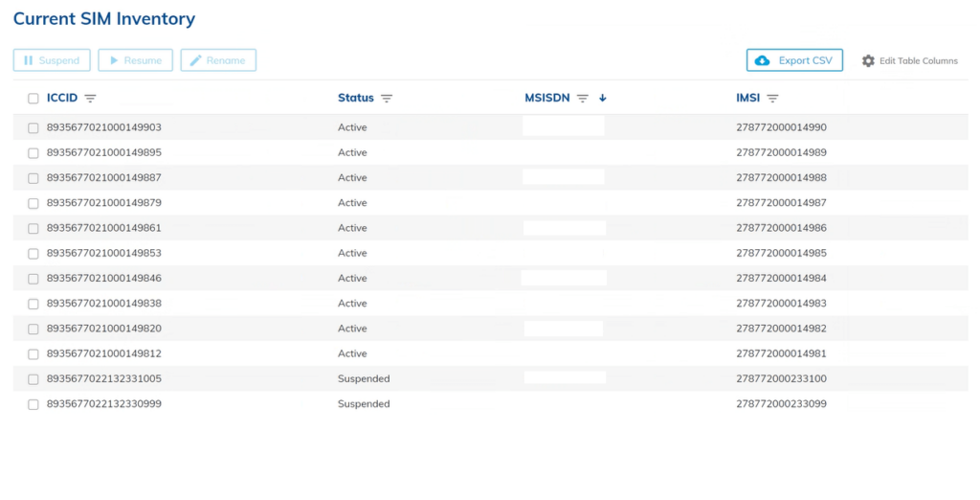
Task: Sort by the Status column header
Action: [355, 98]
